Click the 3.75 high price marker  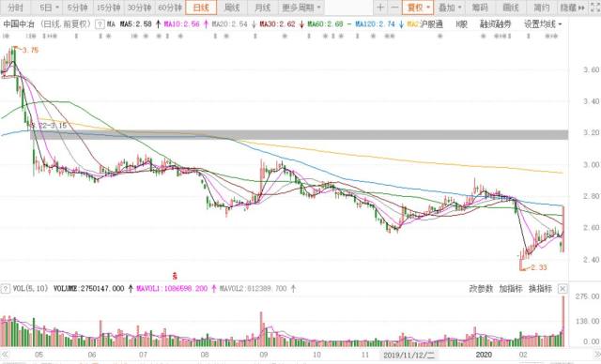point(30,50)
